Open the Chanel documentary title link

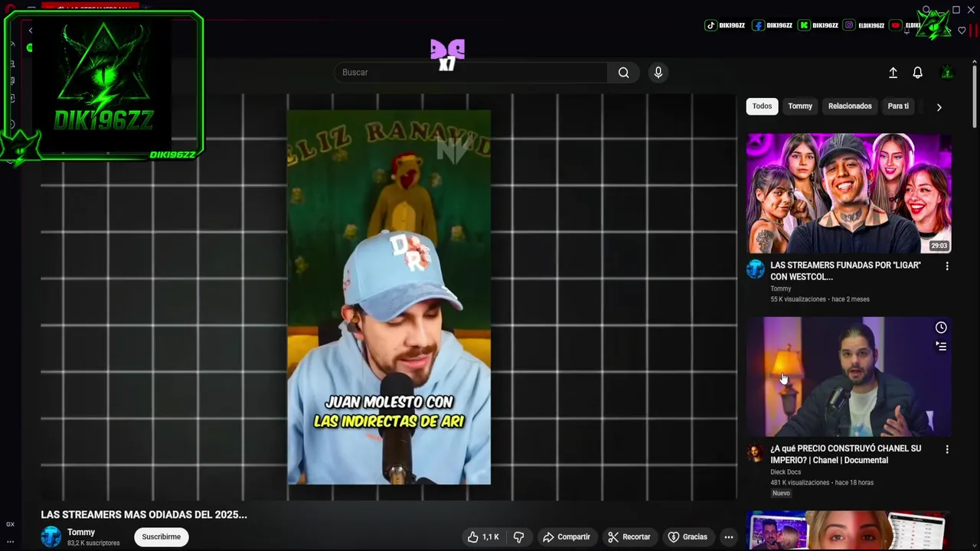tap(845, 455)
